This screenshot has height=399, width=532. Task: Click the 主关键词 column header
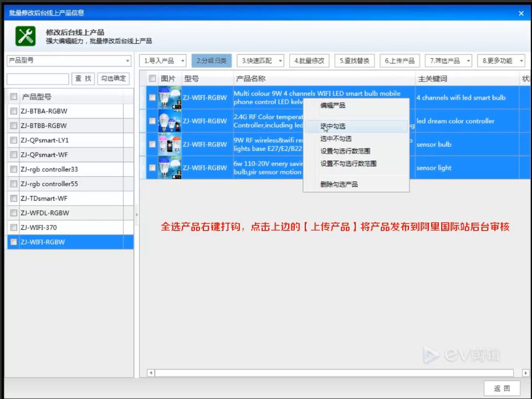[x=467, y=79]
